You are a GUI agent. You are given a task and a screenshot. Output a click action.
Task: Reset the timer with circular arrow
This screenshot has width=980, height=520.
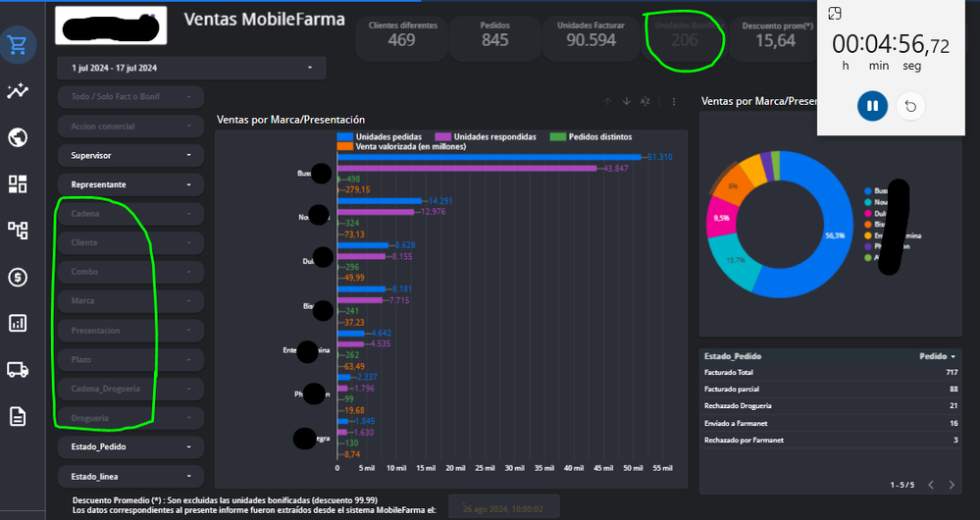pyautogui.click(x=910, y=106)
